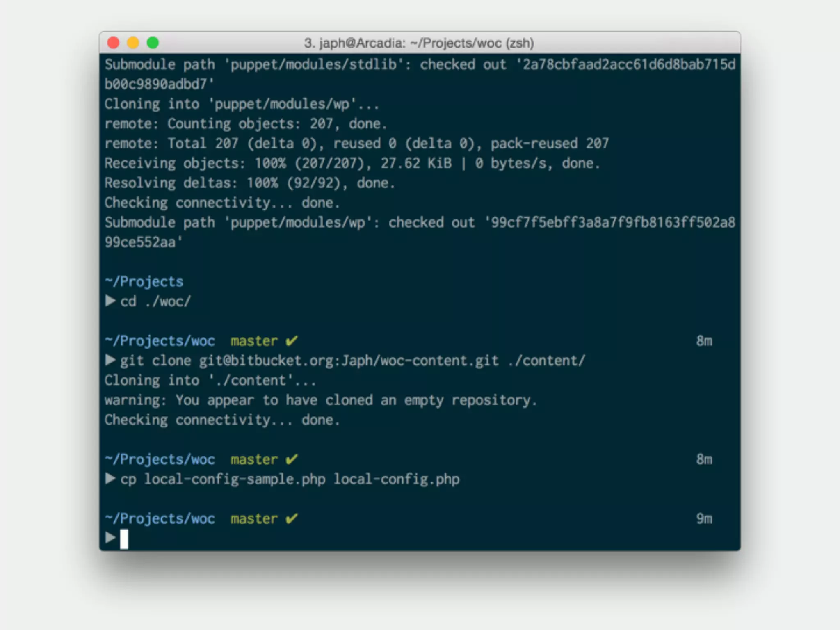Click the 'Resolving deltas: 100% (92/92)' line

pyautogui.click(x=249, y=183)
